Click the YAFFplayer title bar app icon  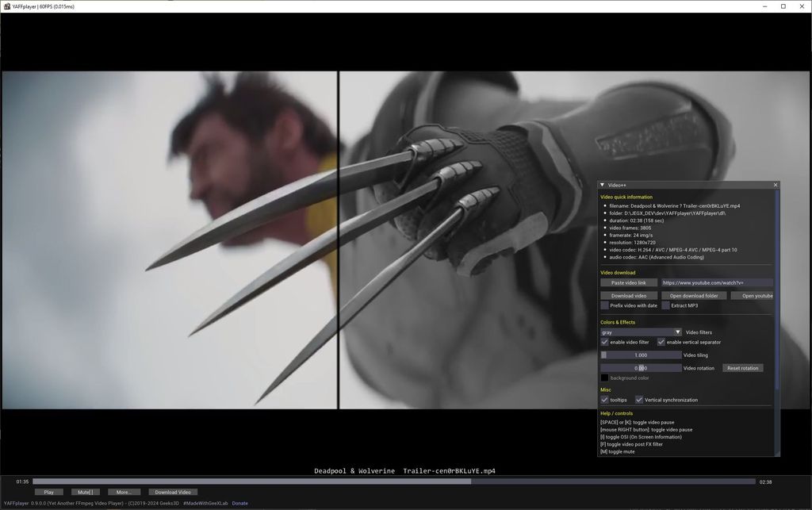click(6, 6)
